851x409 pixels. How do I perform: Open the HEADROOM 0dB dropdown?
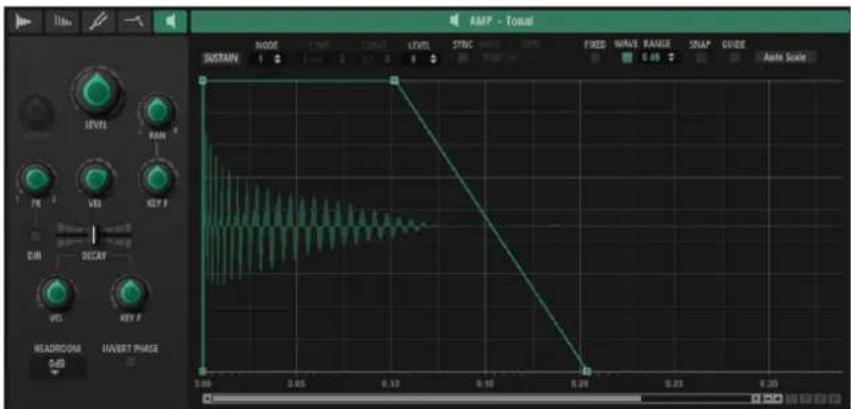pos(56,367)
